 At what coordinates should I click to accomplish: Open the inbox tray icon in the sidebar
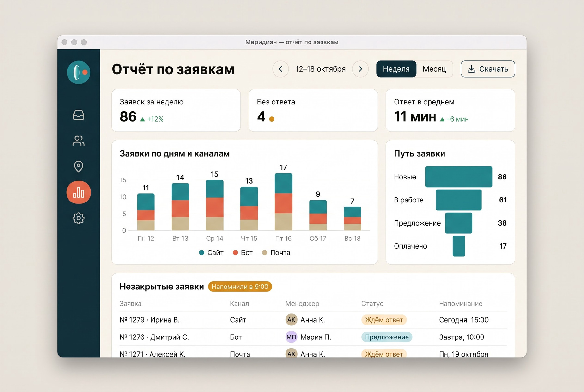click(79, 115)
